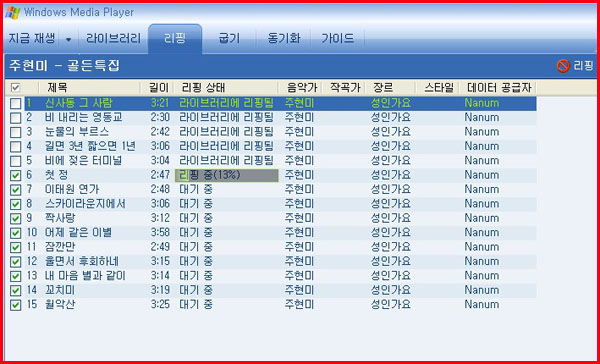Uncheck the box for track 6 첫 정
Screen dimensions: 600x364
[x=15, y=175]
